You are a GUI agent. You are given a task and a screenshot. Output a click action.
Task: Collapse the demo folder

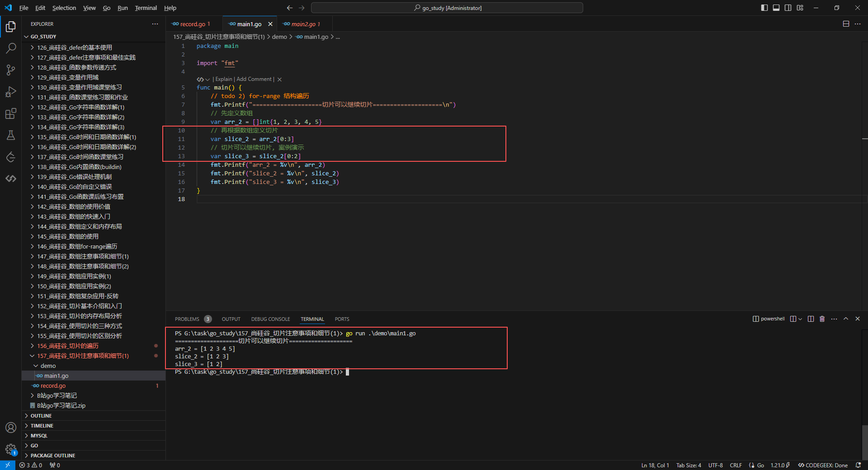(x=94, y=366)
